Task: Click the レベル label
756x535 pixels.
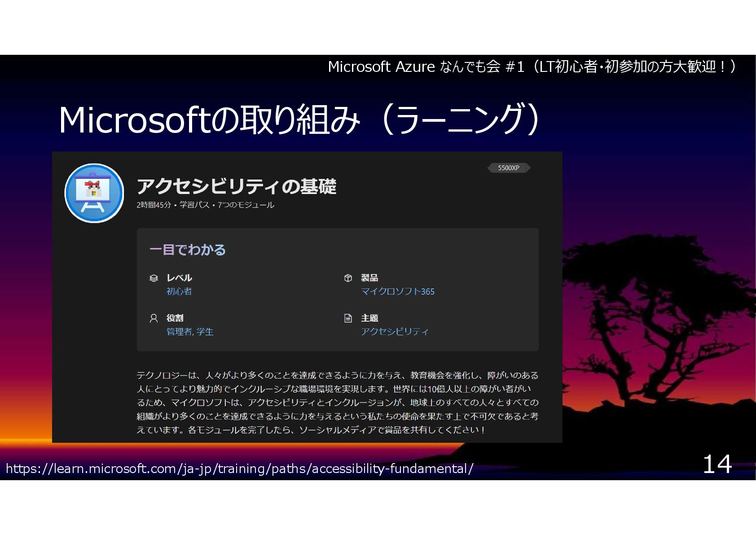Action: [x=179, y=278]
